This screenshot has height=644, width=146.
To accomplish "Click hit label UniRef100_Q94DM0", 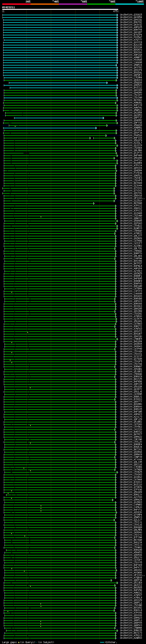I will point(131,93).
